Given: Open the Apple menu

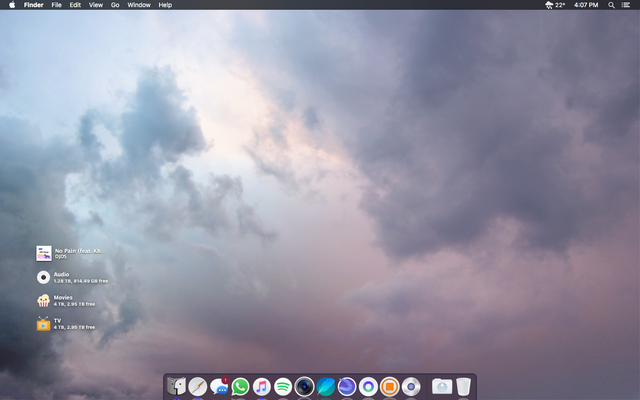Looking at the screenshot, I should 11,5.
